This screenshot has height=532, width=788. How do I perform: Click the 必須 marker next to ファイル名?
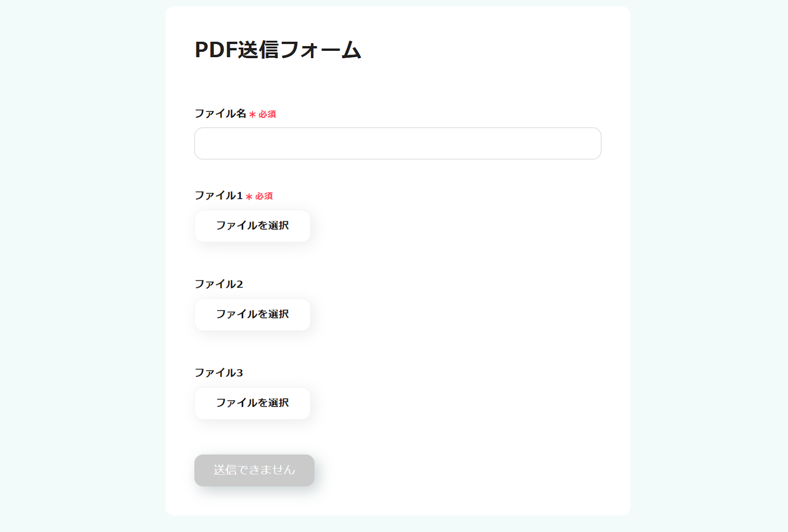pos(267,114)
